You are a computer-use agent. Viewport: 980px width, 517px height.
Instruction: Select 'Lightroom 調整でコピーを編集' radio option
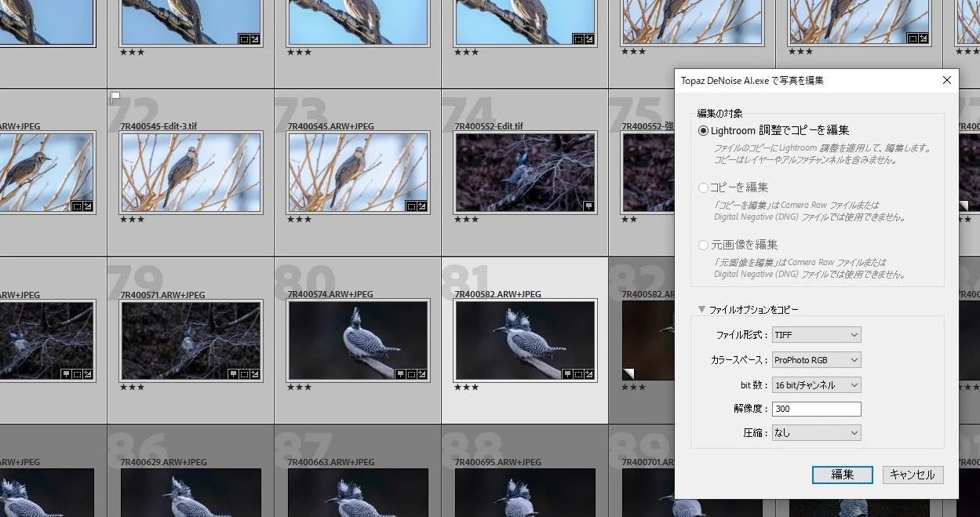click(x=704, y=130)
